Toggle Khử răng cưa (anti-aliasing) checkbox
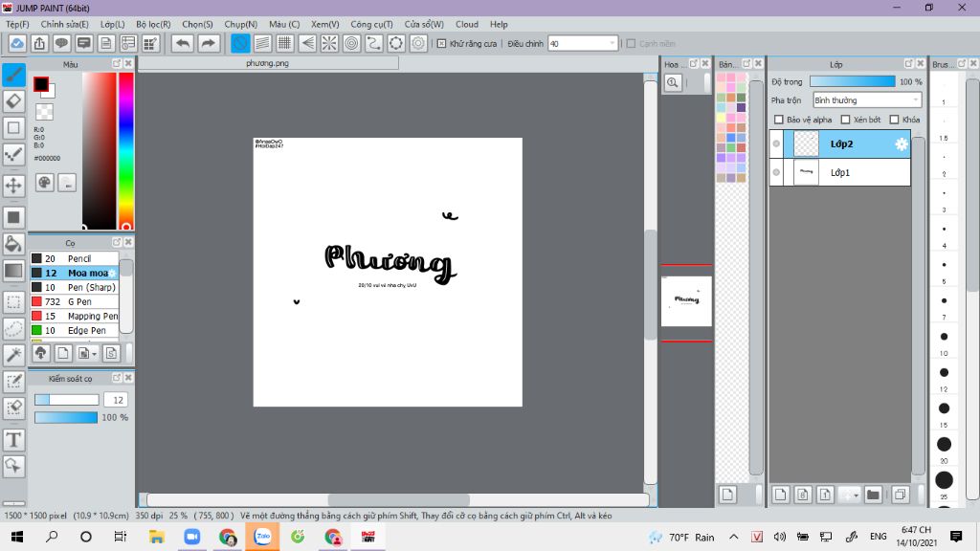This screenshot has width=980, height=551. point(442,44)
